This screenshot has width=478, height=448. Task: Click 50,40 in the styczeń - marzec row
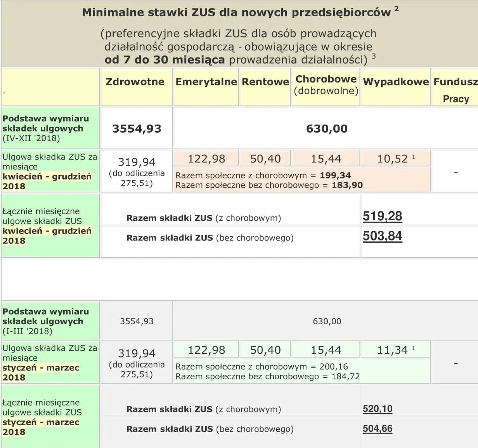tap(265, 350)
